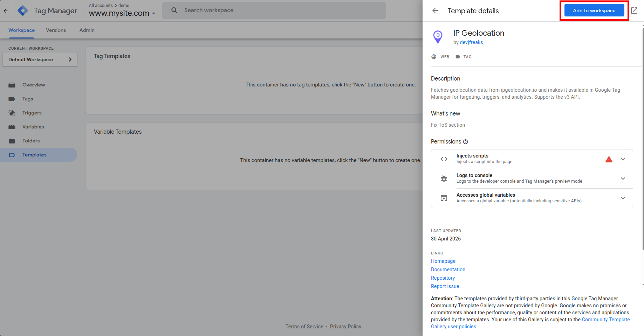Open the Homepage link
644x336 pixels.
443,261
